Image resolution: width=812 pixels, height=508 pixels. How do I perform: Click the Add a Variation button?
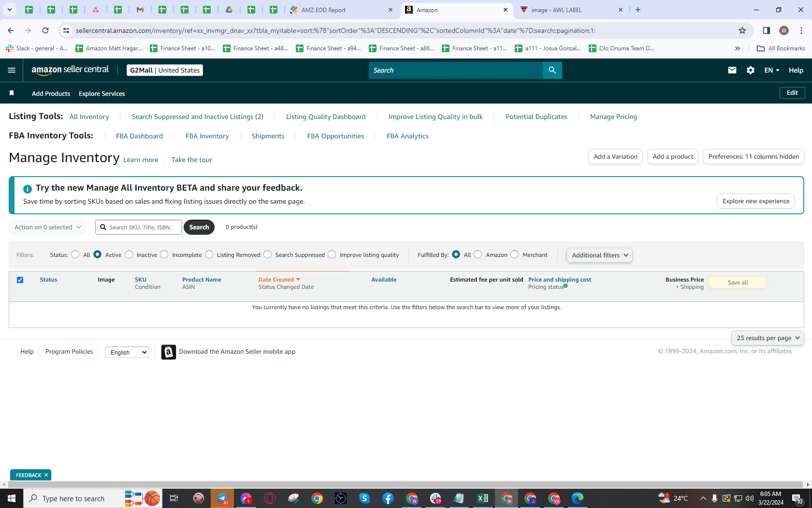(x=615, y=156)
